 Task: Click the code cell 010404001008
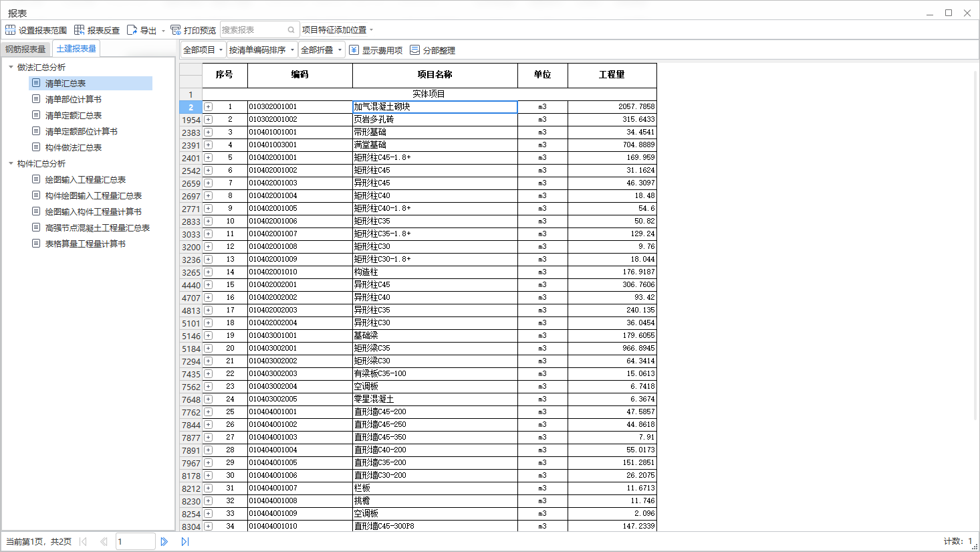pyautogui.click(x=300, y=501)
